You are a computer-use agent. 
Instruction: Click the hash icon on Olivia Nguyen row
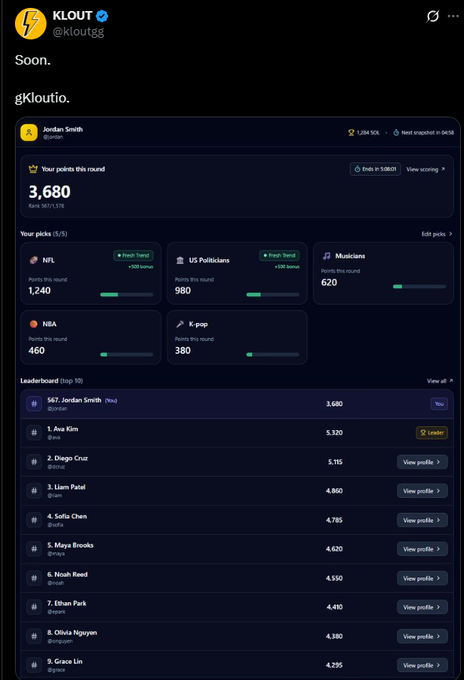34,636
